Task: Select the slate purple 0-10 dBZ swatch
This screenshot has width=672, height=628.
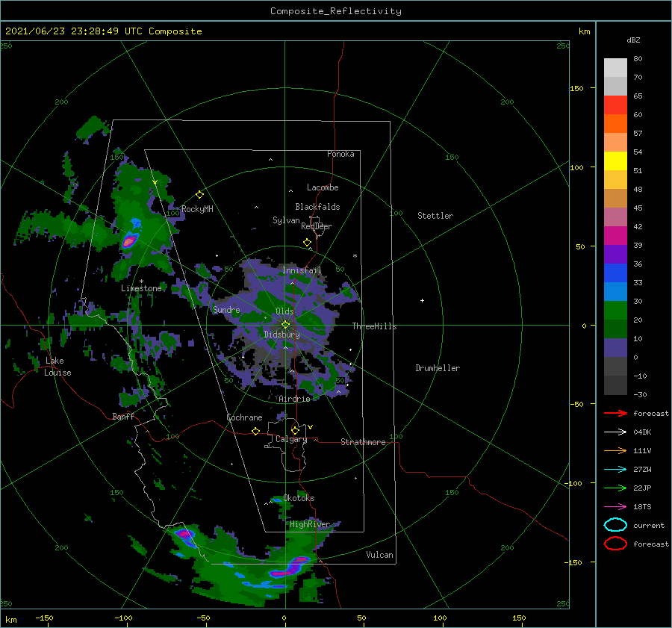Action: [615, 348]
